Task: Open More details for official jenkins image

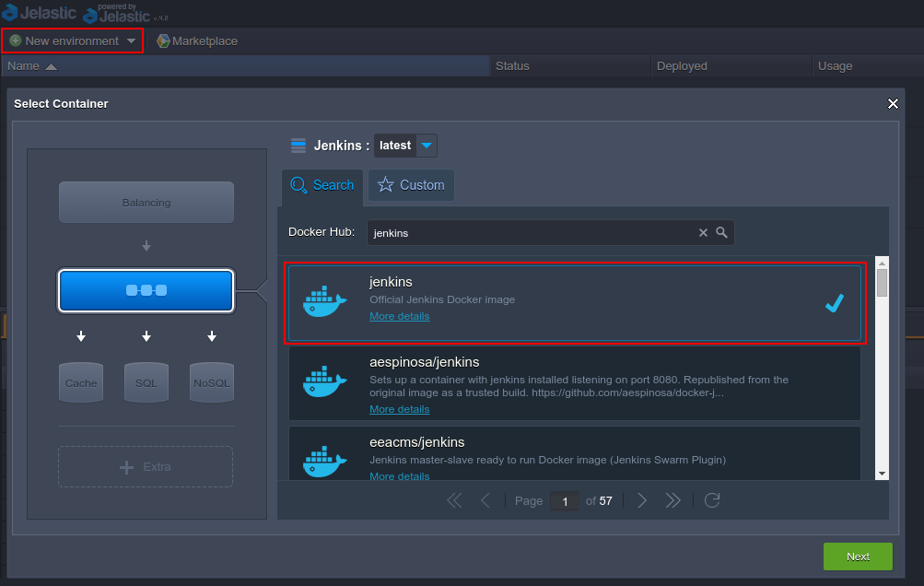Action: (399, 316)
